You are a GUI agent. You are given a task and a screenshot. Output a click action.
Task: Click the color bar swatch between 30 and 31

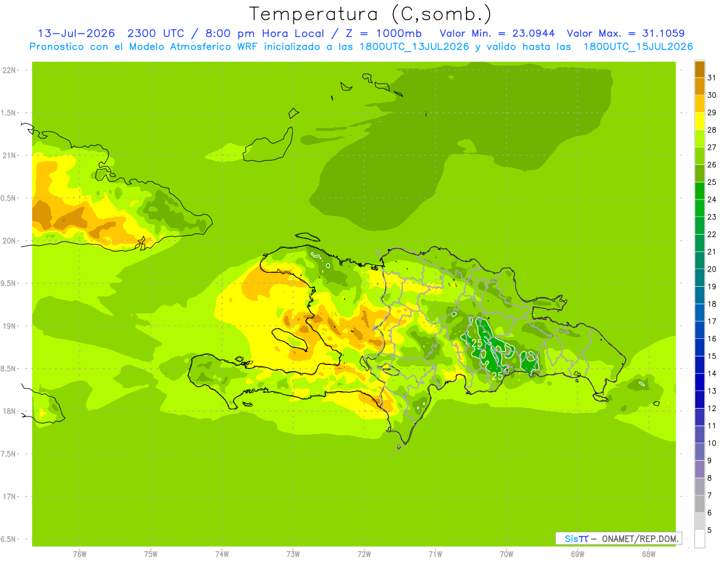pos(699,87)
